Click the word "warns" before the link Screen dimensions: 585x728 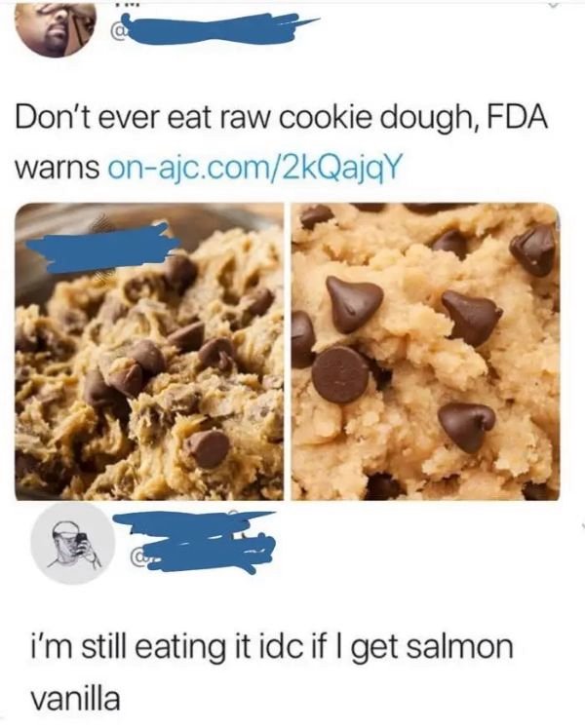(x=58, y=168)
